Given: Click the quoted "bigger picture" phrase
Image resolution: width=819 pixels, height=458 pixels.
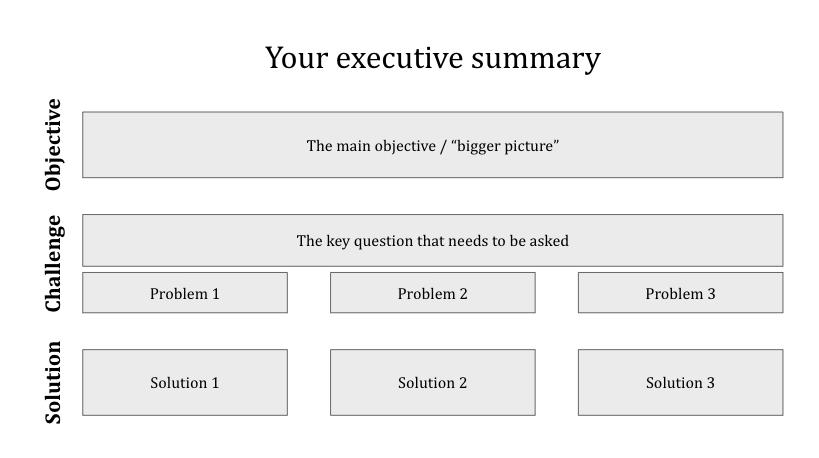Looking at the screenshot, I should tap(504, 146).
